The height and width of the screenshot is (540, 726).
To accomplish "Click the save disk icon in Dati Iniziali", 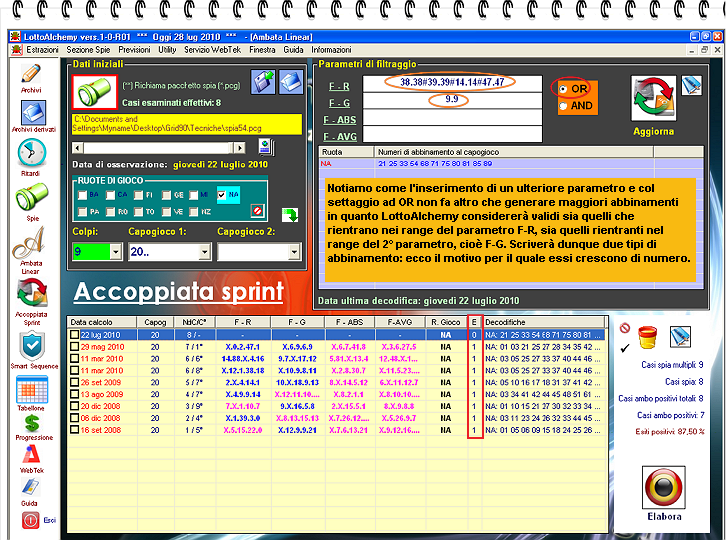I will pyautogui.click(x=263, y=82).
